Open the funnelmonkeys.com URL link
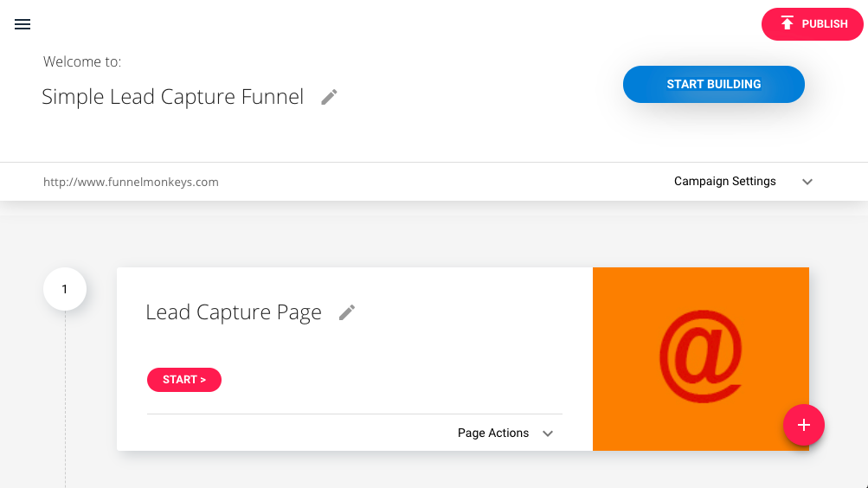The height and width of the screenshot is (488, 868). point(132,182)
